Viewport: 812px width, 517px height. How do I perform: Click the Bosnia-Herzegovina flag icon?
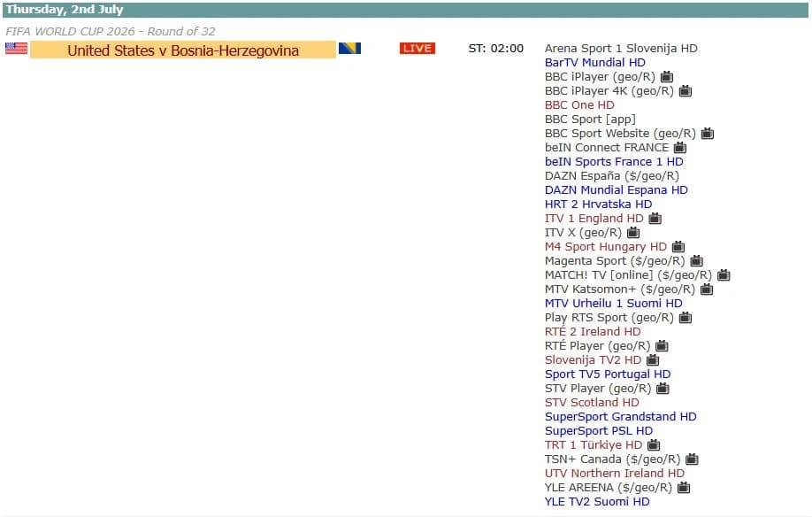coord(349,48)
